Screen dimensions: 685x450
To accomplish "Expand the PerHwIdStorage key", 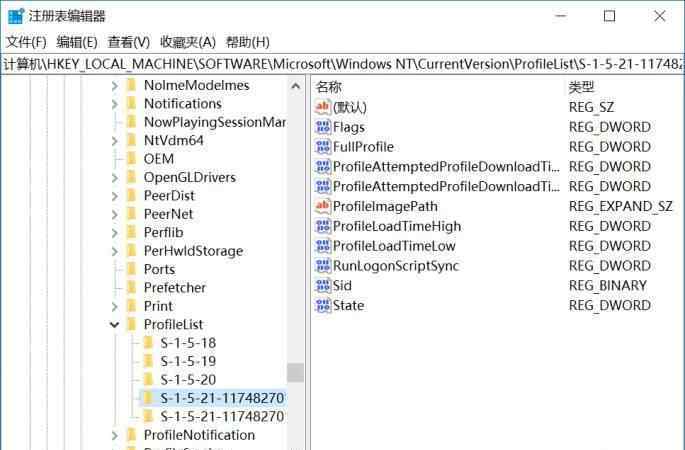I will pos(114,251).
